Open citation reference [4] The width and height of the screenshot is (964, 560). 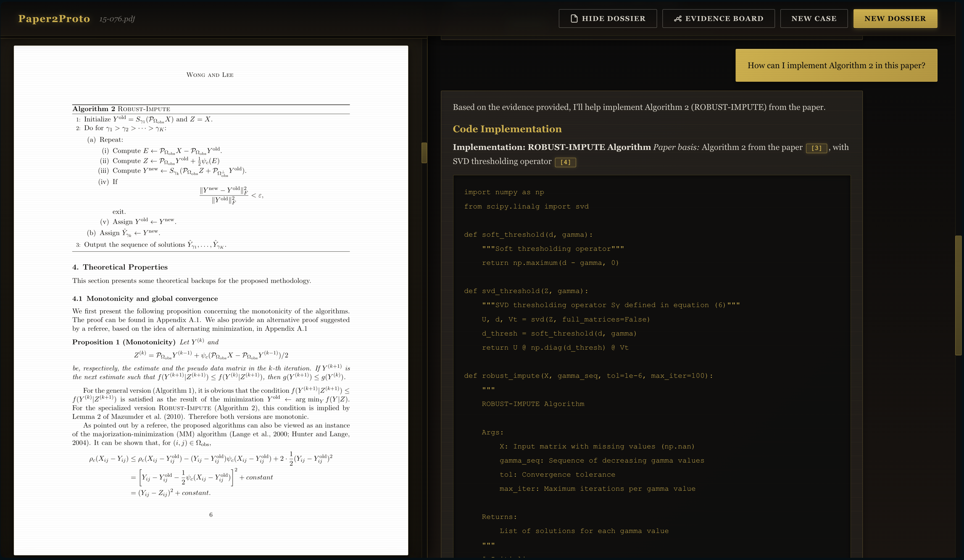click(565, 162)
